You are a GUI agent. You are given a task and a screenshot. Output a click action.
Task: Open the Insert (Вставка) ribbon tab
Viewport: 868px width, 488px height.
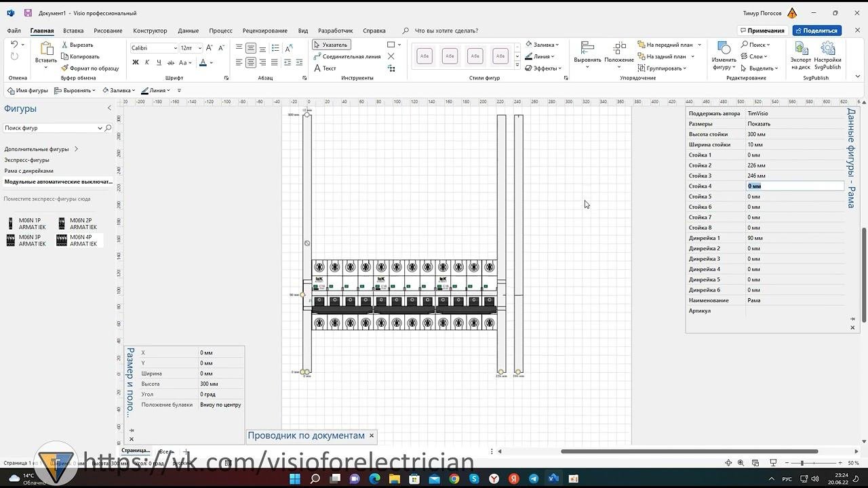[73, 30]
